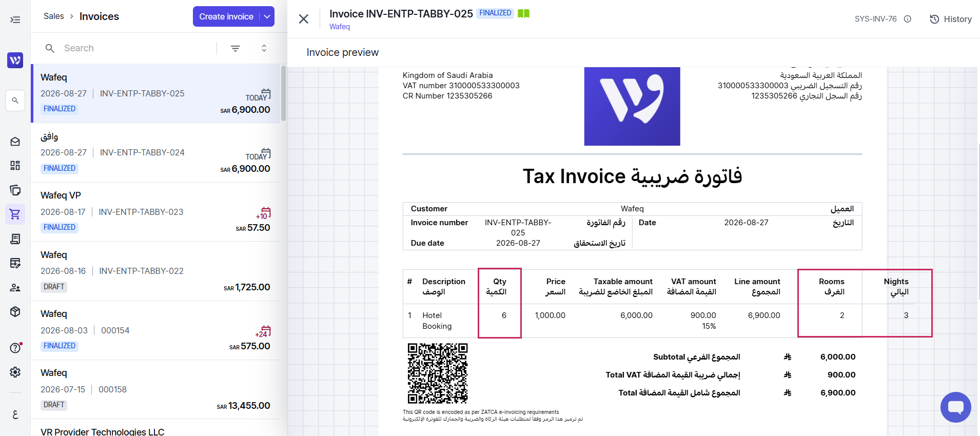Open the receipt sidebar icon
This screenshot has width=980, height=436.
15,239
